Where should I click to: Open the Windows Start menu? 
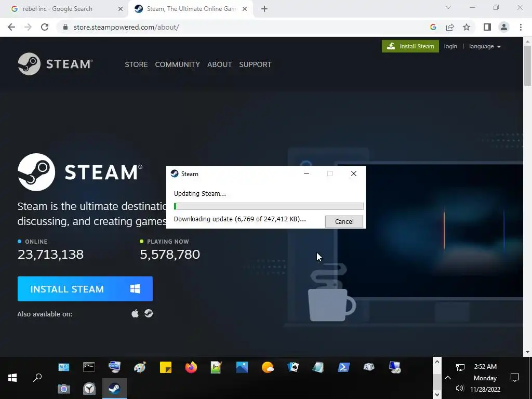tap(12, 378)
